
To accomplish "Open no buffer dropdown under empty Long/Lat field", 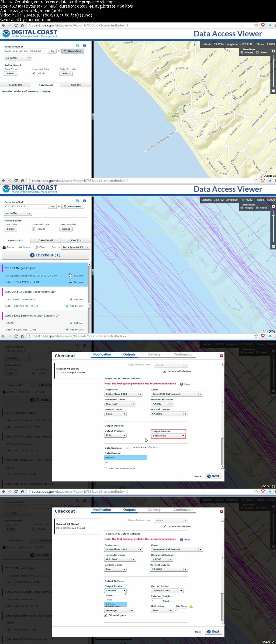I will tap(18, 58).
